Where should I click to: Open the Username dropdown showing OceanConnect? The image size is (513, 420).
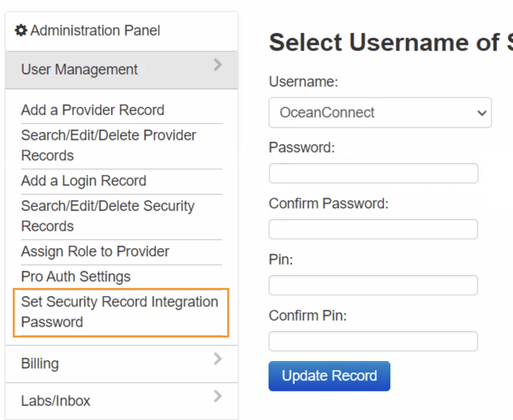click(x=380, y=113)
